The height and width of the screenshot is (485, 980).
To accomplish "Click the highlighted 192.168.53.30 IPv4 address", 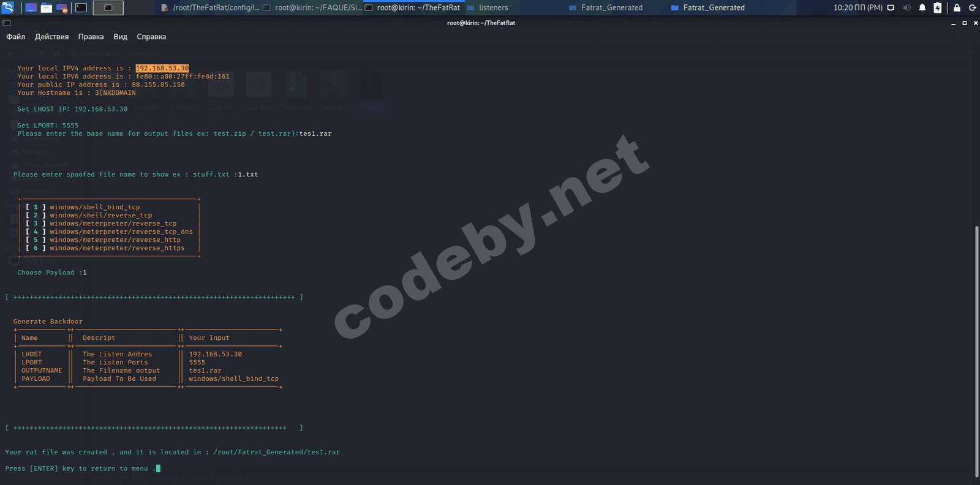I will coord(162,69).
